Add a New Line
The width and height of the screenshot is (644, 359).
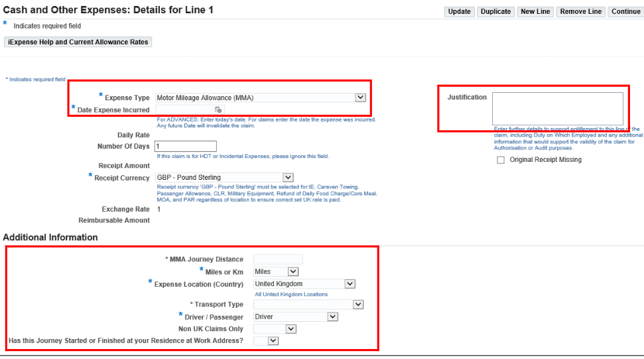pyautogui.click(x=535, y=11)
